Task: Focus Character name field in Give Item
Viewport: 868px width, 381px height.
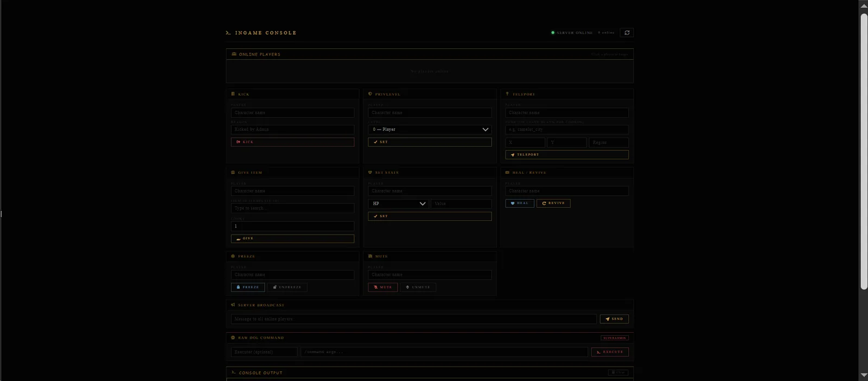Action: [x=292, y=191]
